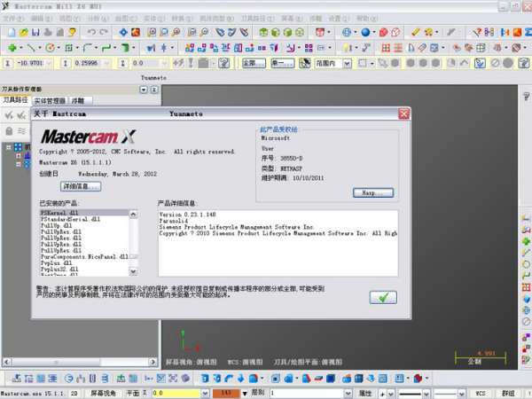Select PSKernel.dll in installed products list
Screen dimensions: 532x399
[x=84, y=213]
